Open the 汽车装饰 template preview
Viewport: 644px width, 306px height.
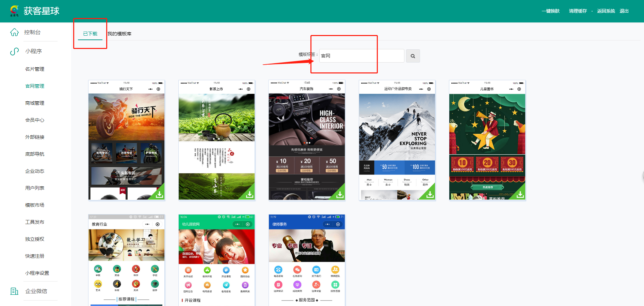[x=307, y=140]
